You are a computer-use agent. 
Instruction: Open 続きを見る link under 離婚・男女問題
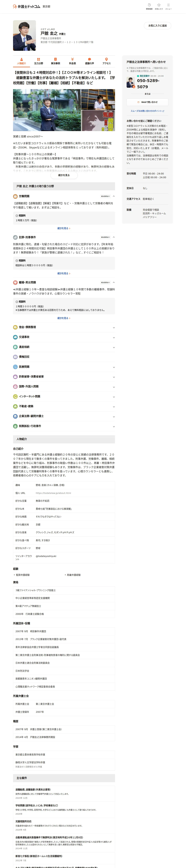pyautogui.click(x=64, y=318)
